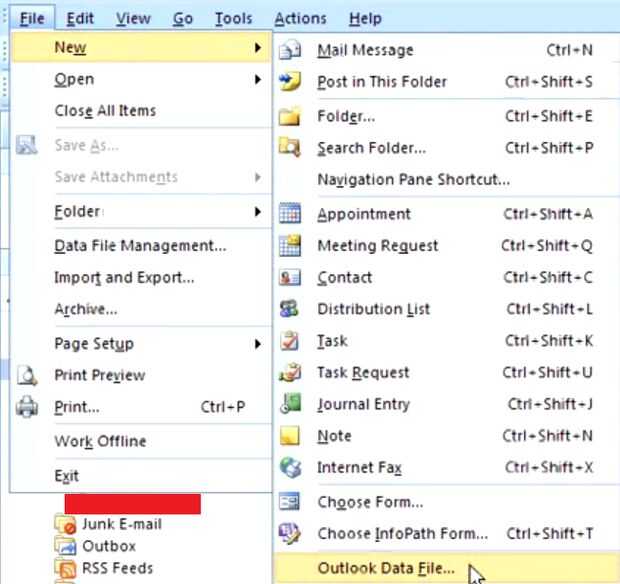Click the Outbox folder icon
This screenshot has width=620, height=584.
pyautogui.click(x=65, y=546)
